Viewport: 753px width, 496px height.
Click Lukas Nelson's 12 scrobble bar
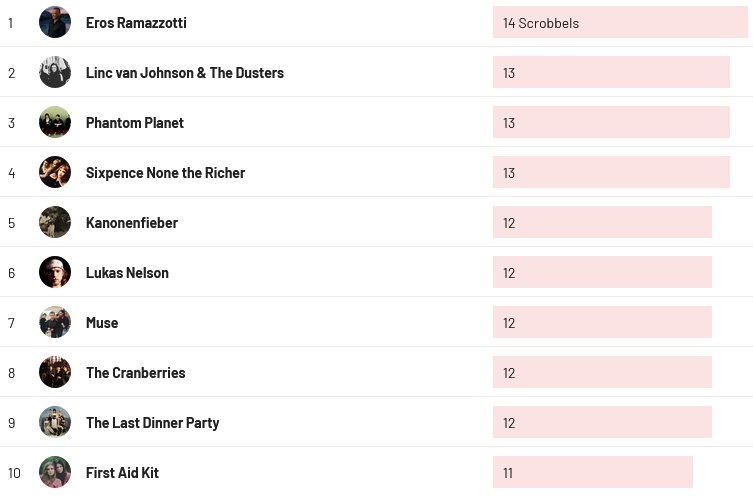602,272
